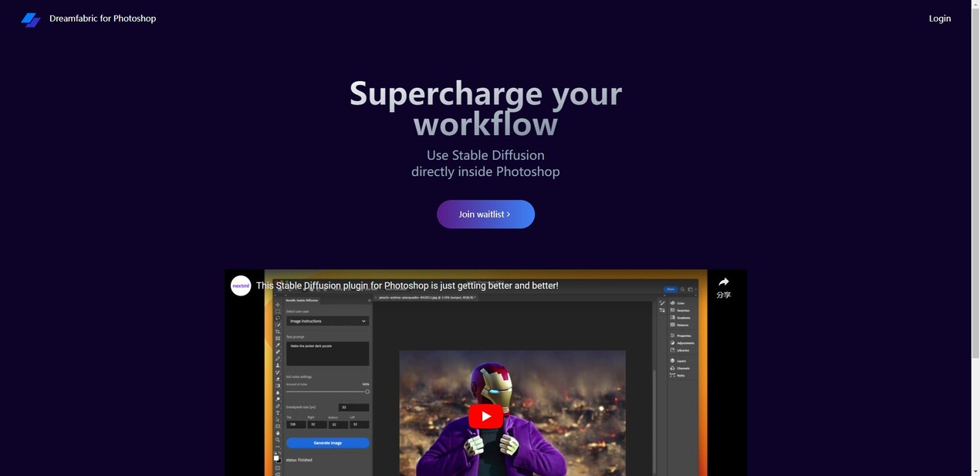Click the page scrollbar down arrow

click(975, 471)
